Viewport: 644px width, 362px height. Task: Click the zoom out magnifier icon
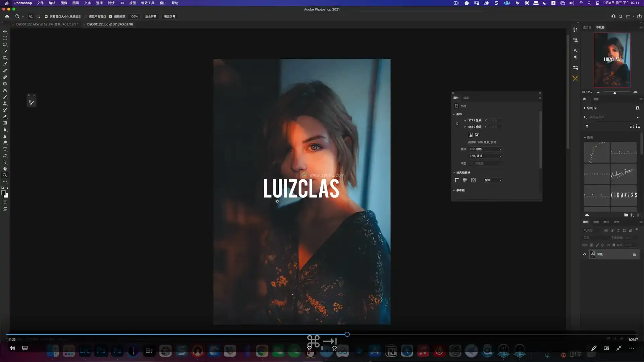pyautogui.click(x=38, y=16)
